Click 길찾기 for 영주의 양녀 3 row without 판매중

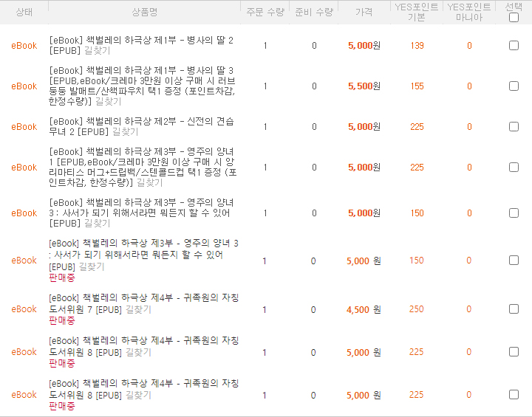[x=97, y=224]
